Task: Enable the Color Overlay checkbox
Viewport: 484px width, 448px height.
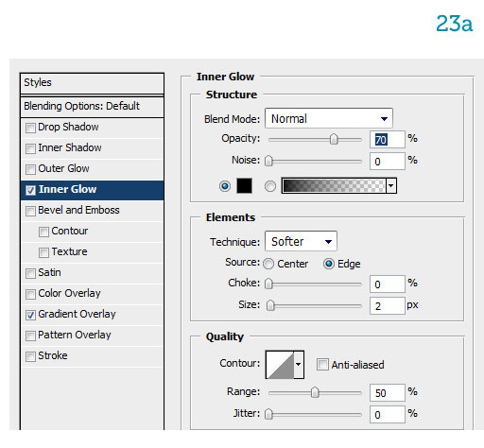Action: click(x=30, y=294)
